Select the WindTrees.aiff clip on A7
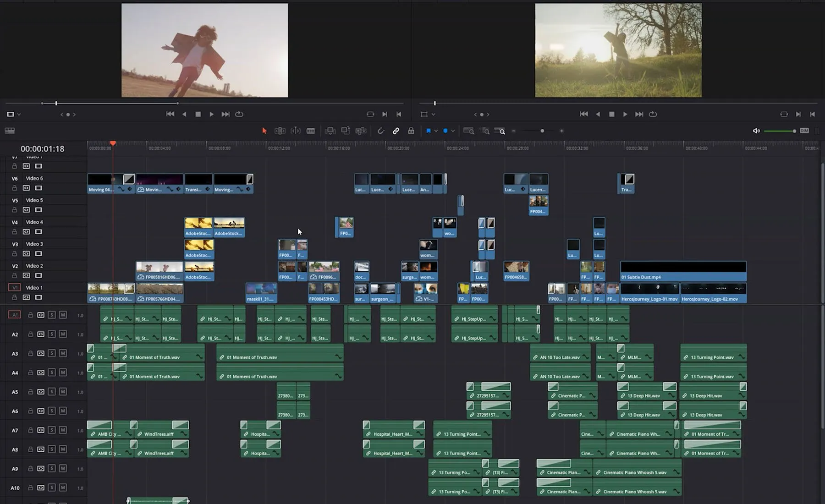The width and height of the screenshot is (825, 504). coord(161,430)
